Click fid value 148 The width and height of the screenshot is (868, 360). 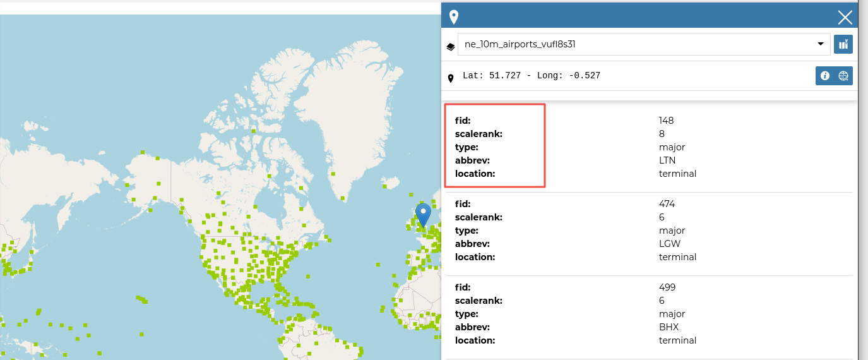[667, 121]
